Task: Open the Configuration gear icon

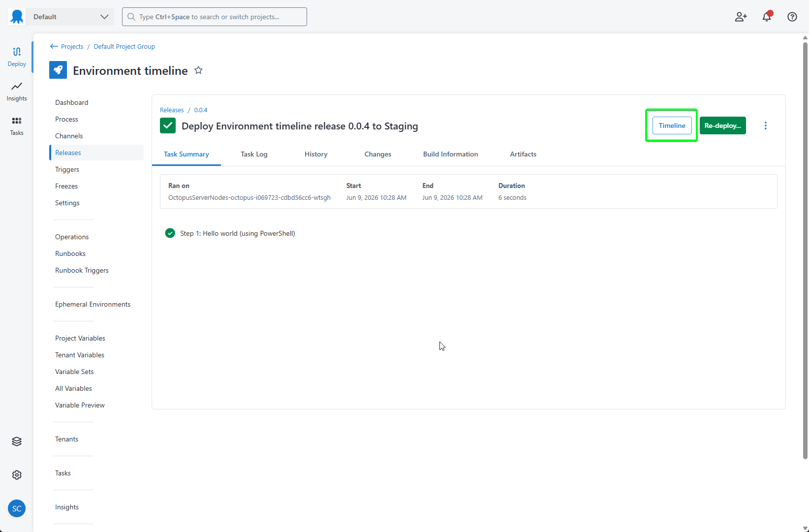Action: coord(17,475)
